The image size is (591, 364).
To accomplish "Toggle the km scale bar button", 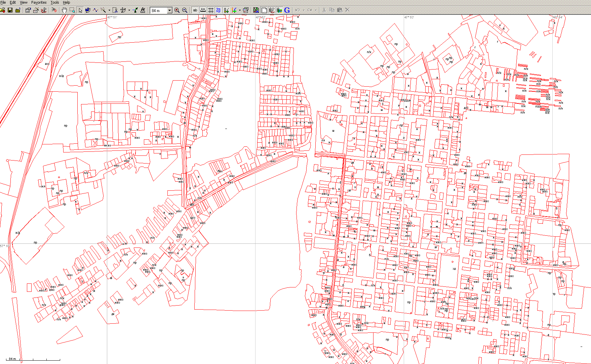I will [x=203, y=10].
